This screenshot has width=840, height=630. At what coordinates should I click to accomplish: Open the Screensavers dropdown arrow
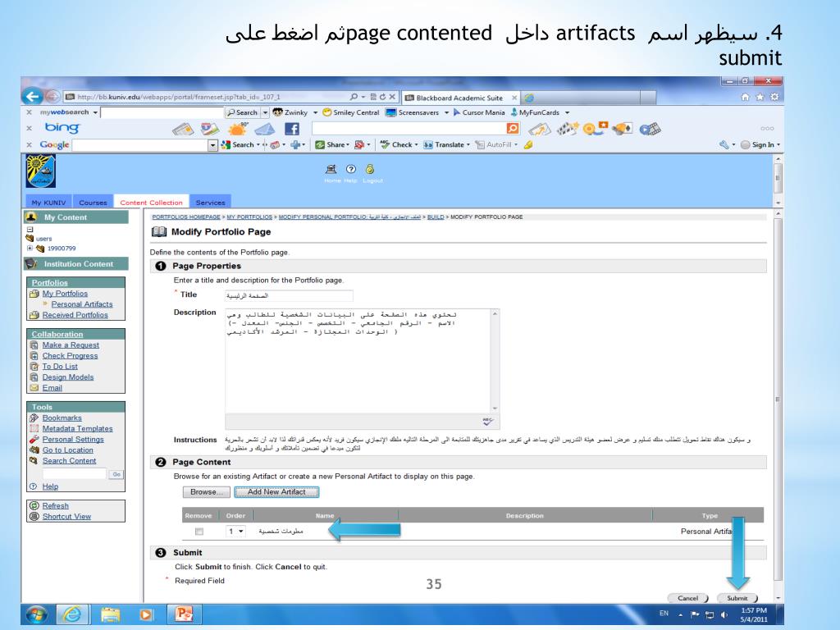tap(446, 112)
